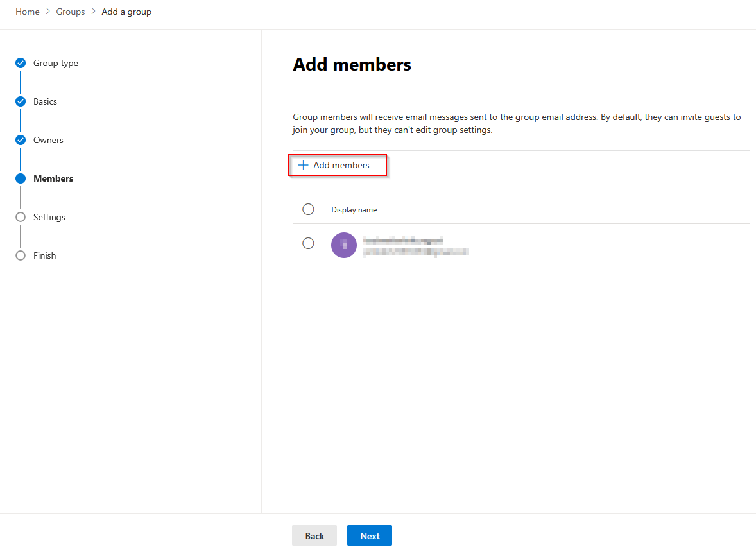Sort by the Display name column header
756x552 pixels.
(354, 210)
